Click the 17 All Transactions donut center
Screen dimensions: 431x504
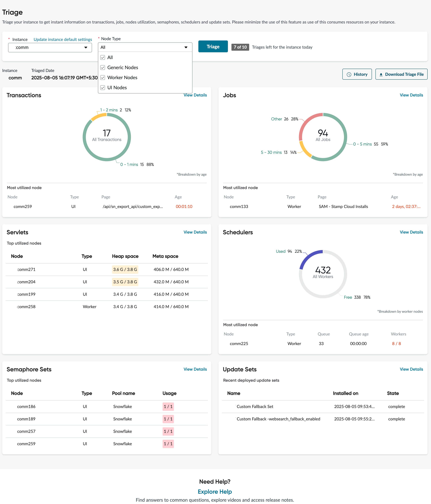pyautogui.click(x=106, y=135)
